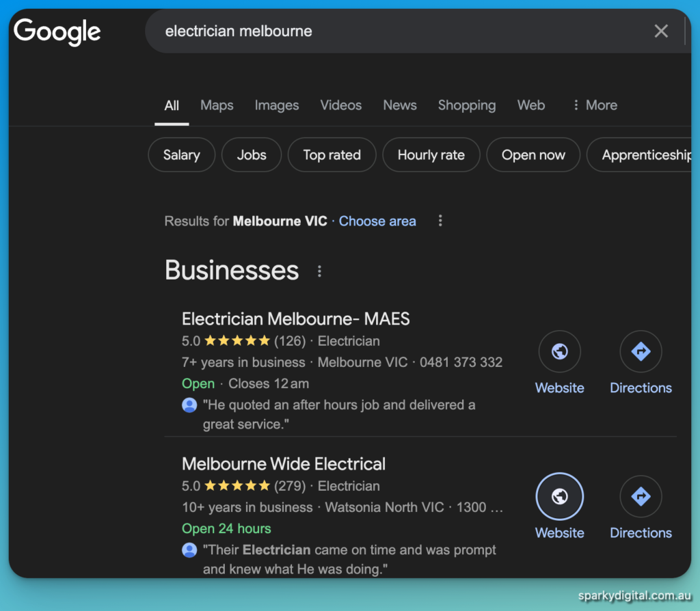Open the three-dot menu beside Businesses heading
Viewport: 700px width, 611px height.
coord(319,271)
